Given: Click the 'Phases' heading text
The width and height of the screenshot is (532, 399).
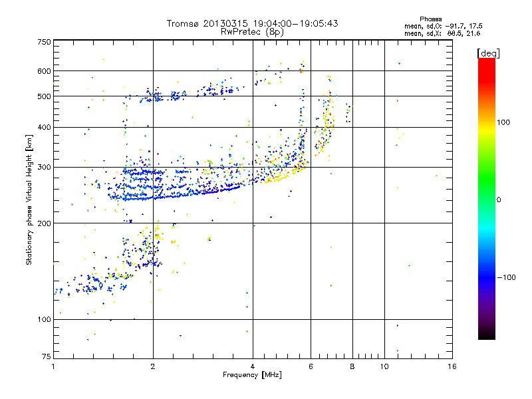Looking at the screenshot, I should (x=430, y=19).
